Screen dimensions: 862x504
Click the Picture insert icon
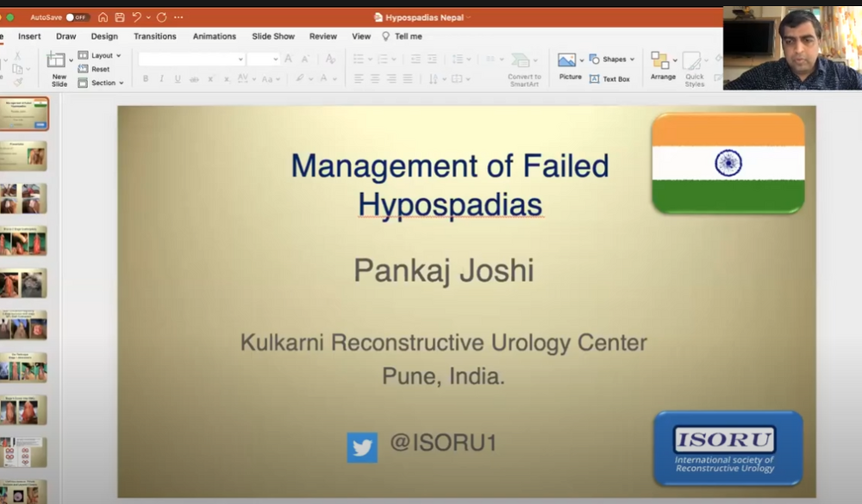coord(566,60)
